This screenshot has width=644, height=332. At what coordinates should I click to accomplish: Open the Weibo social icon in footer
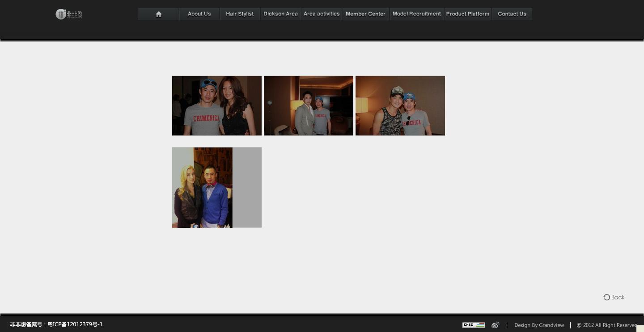[x=495, y=325]
